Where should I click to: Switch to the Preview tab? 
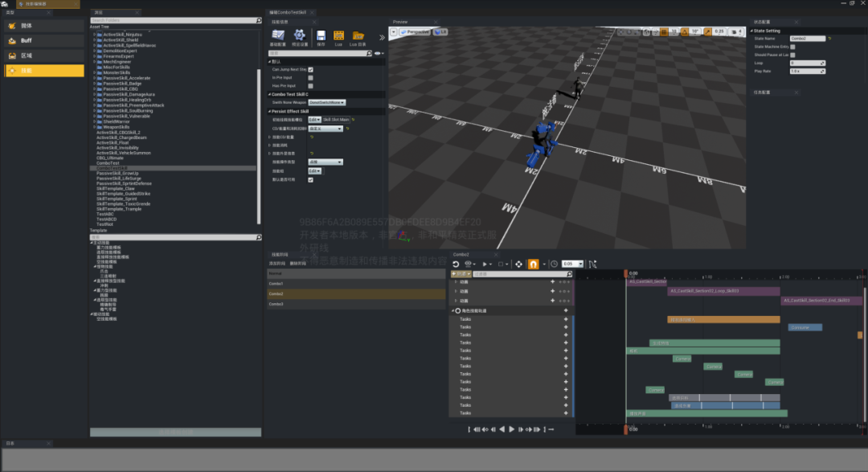point(401,22)
